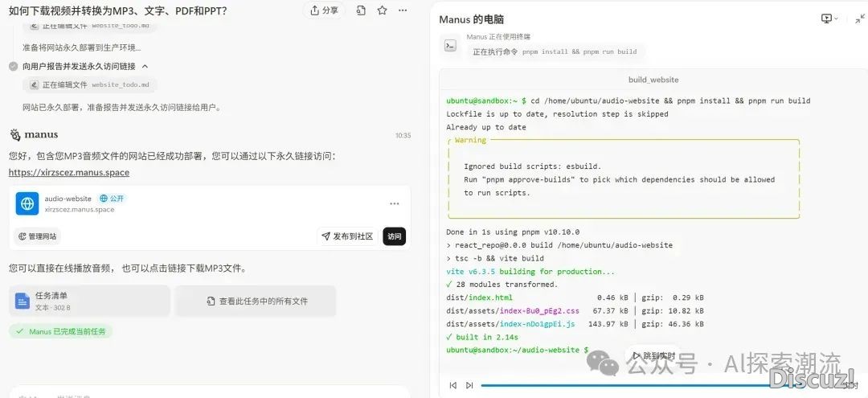Open the file list icon beside 分享
Viewport: 868px width, 398px height.
click(361, 10)
